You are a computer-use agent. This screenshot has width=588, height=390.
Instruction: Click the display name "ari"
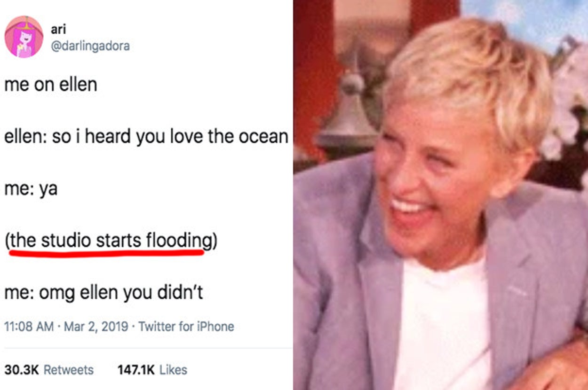[58, 29]
